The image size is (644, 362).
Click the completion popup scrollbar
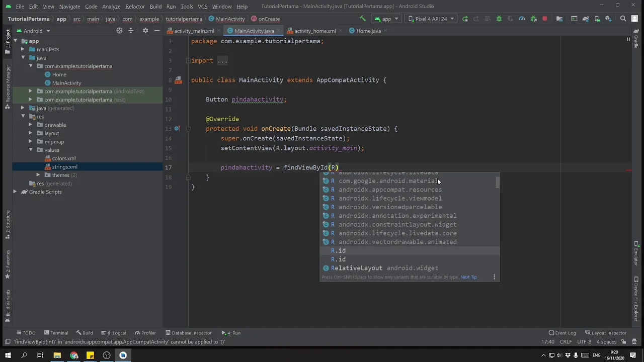point(498,182)
